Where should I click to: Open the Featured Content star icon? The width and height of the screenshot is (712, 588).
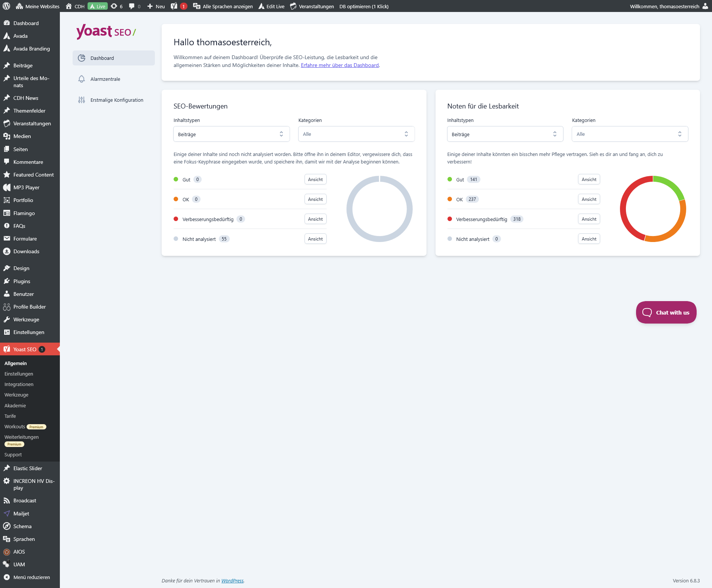(7, 175)
